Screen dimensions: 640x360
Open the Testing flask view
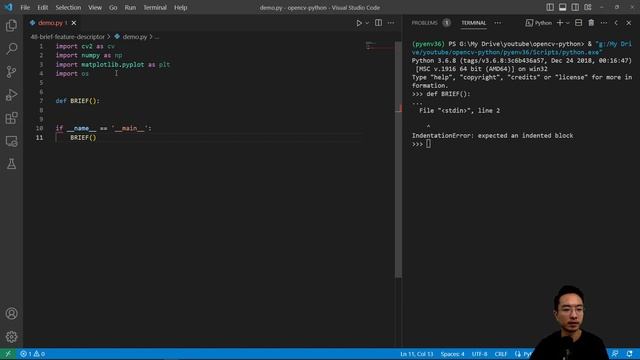(x=11, y=164)
